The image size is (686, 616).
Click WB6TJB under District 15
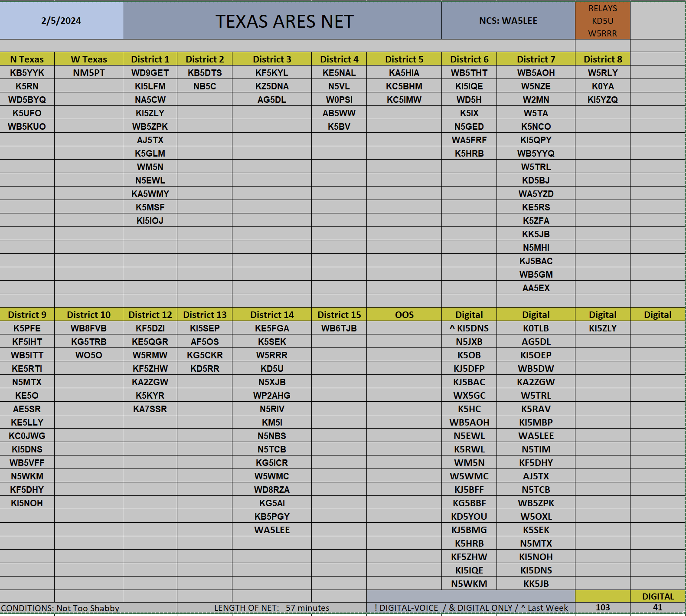[339, 328]
